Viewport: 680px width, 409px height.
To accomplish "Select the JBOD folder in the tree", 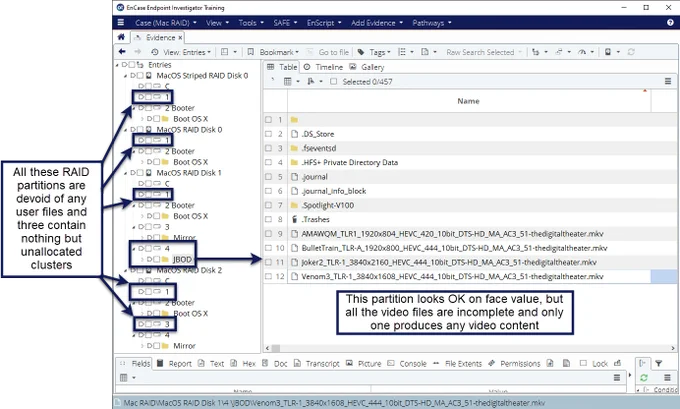I will pyautogui.click(x=182, y=259).
